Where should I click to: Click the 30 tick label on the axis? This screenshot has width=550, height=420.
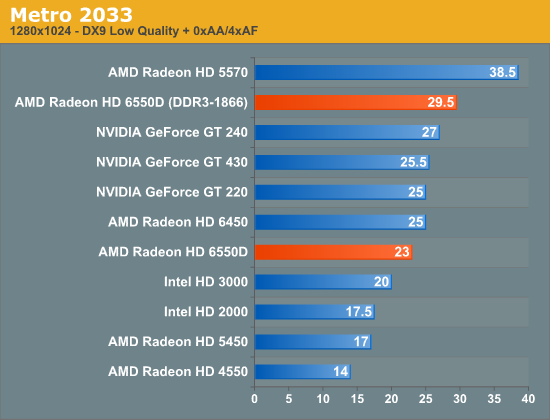point(460,399)
